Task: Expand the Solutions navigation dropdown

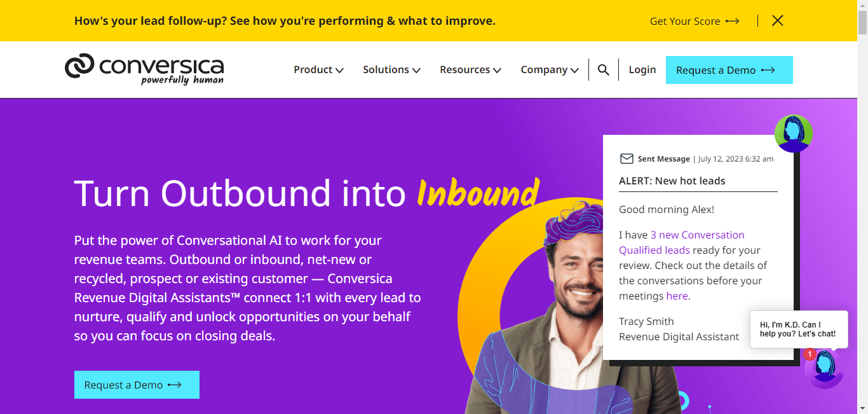Action: coord(391,69)
